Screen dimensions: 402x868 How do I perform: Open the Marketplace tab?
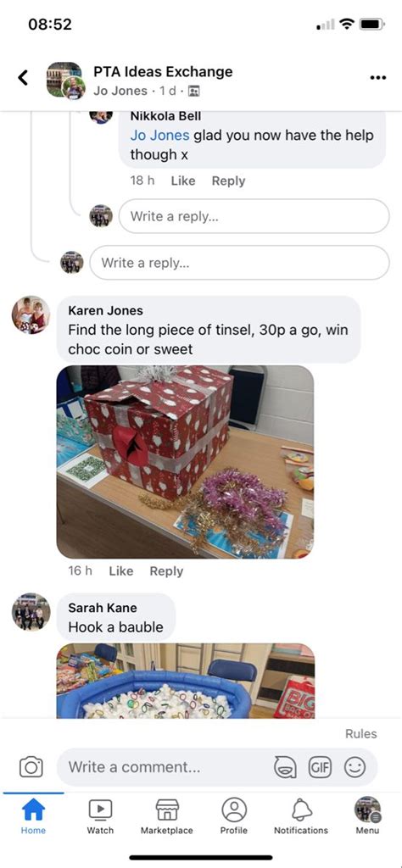coord(167,816)
